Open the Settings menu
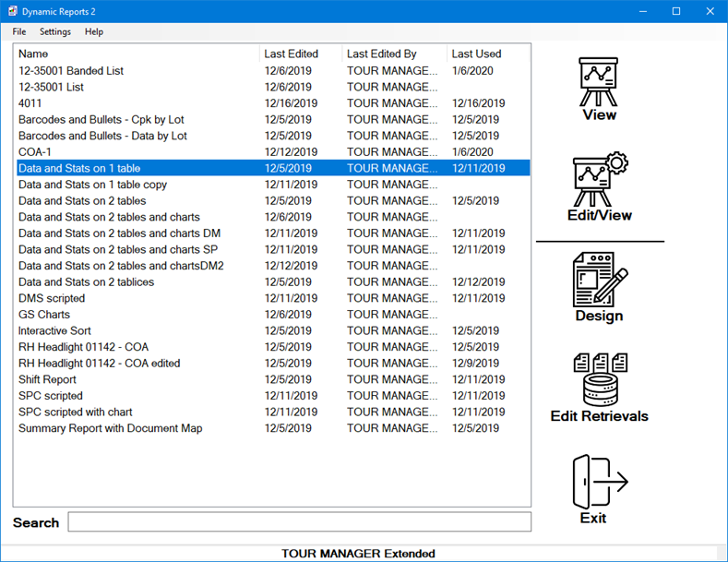 [55, 31]
